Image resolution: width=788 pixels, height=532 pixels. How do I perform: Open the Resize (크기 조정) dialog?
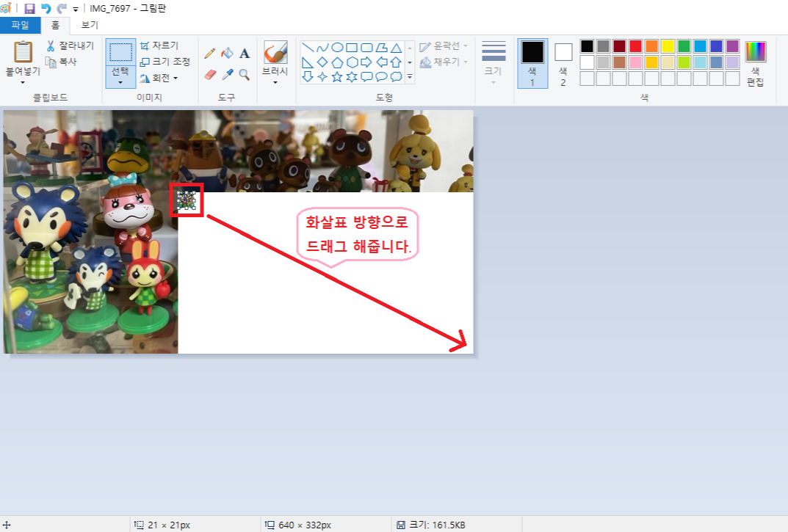[165, 62]
